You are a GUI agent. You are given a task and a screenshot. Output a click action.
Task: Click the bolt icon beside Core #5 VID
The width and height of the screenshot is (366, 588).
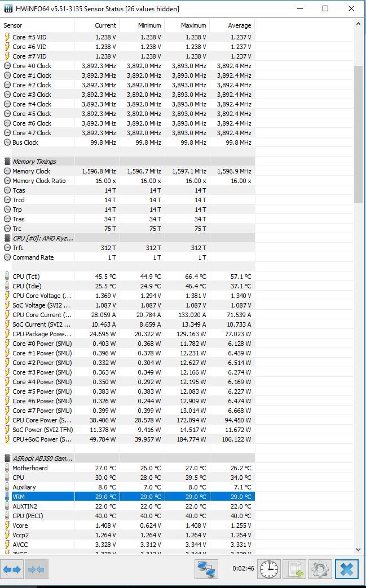pyautogui.click(x=7, y=37)
